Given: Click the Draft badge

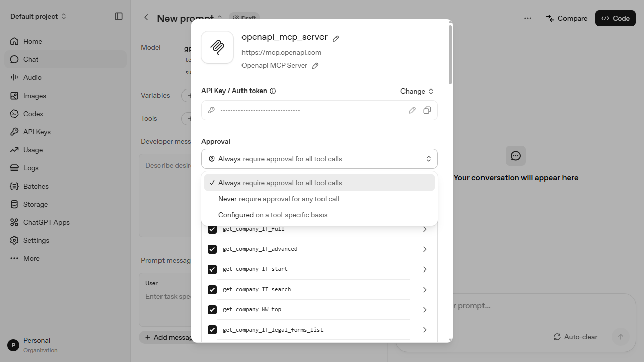Looking at the screenshot, I should click(x=244, y=18).
